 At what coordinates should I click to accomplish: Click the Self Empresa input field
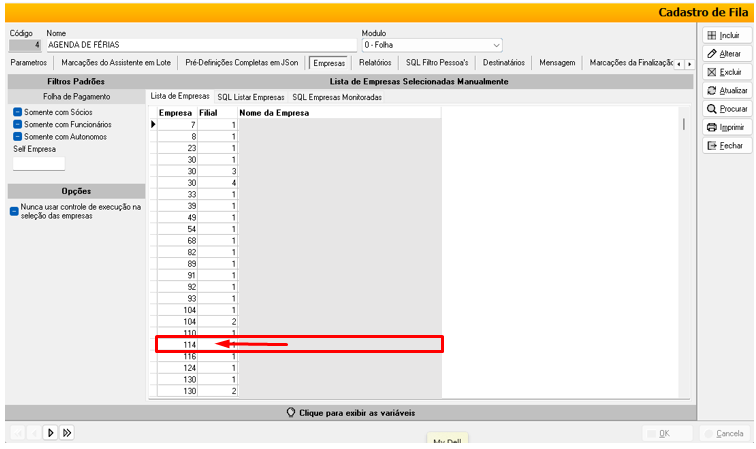click(38, 163)
